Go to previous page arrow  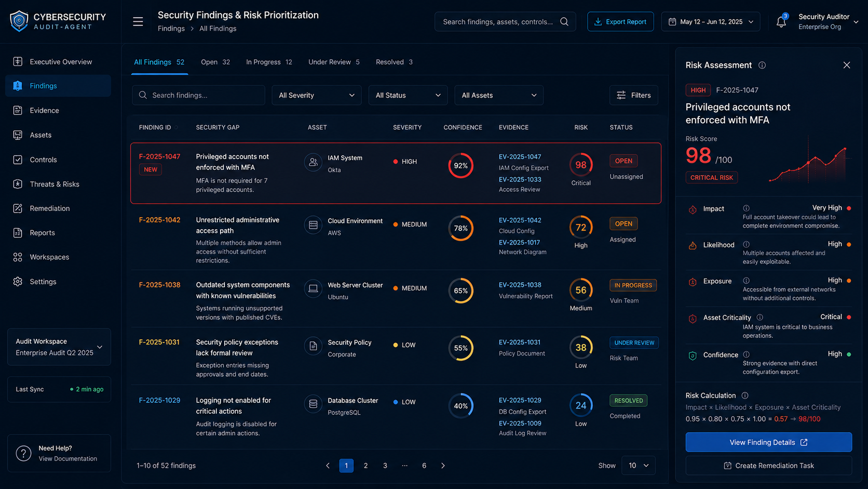click(328, 466)
